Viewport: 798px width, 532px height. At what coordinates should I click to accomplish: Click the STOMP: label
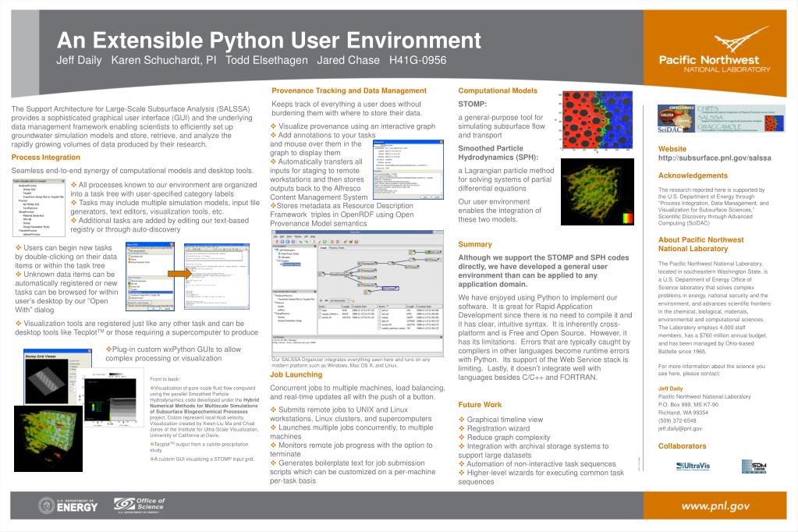point(472,104)
